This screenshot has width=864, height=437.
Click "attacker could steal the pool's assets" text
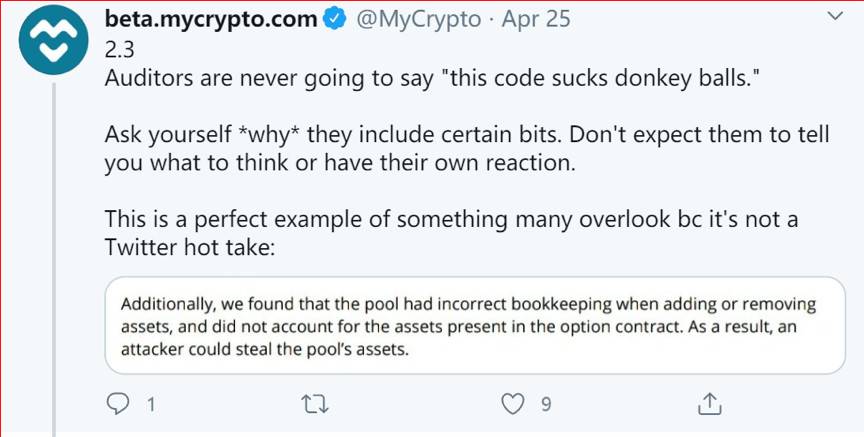click(x=264, y=350)
